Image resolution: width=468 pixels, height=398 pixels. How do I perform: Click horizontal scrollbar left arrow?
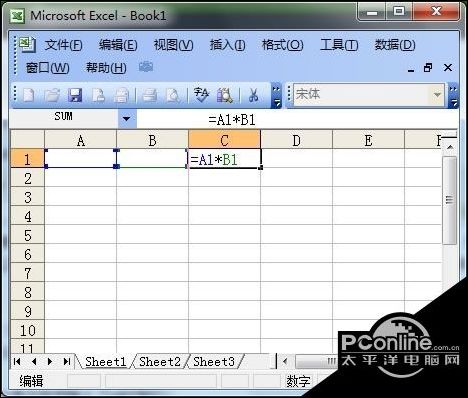pyautogui.click(x=285, y=361)
